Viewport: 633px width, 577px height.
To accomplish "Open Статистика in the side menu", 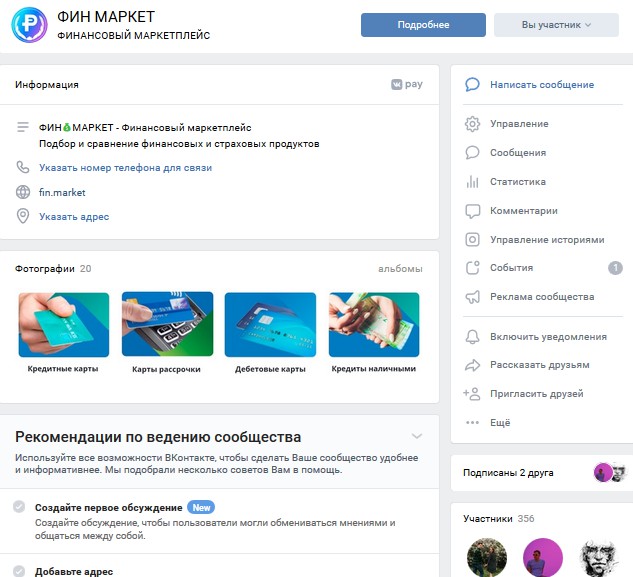I will 518,182.
